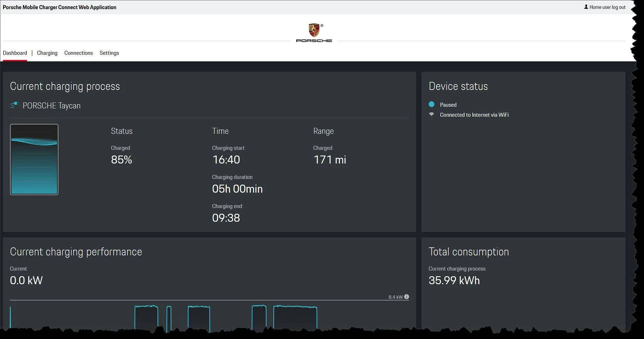The width and height of the screenshot is (644, 339).
Task: Select the PORSCHE Taycan vehicle name
Action: (x=52, y=106)
